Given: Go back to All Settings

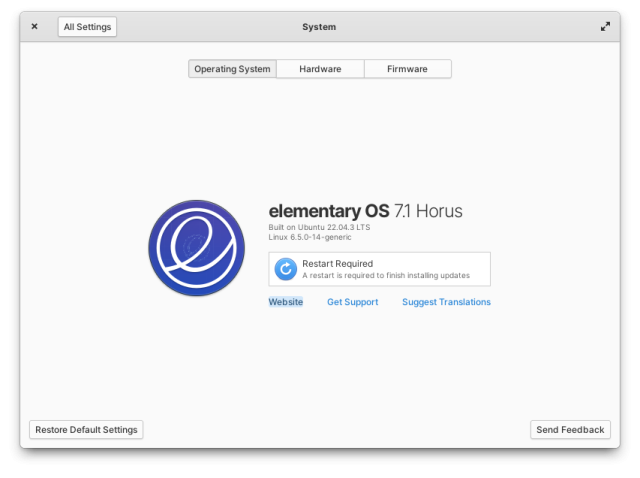Looking at the screenshot, I should 87,27.
